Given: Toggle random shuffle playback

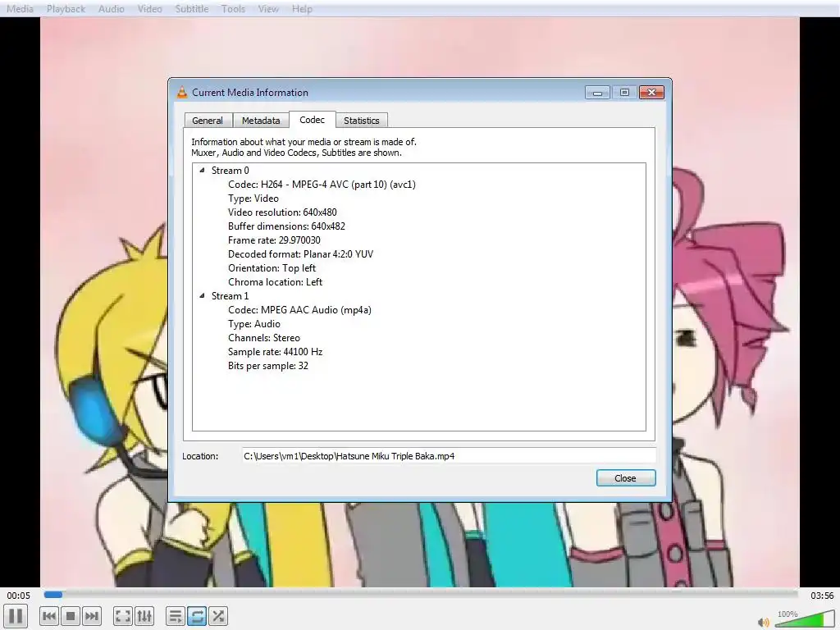Looking at the screenshot, I should [218, 616].
